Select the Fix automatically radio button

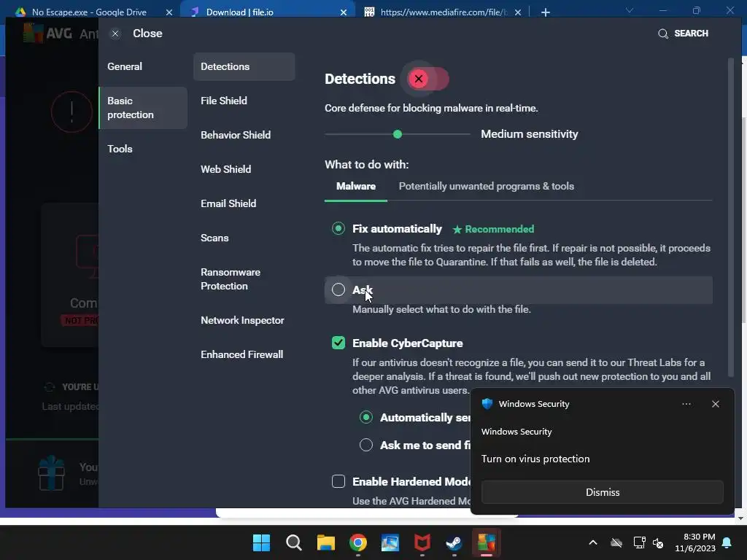(338, 228)
